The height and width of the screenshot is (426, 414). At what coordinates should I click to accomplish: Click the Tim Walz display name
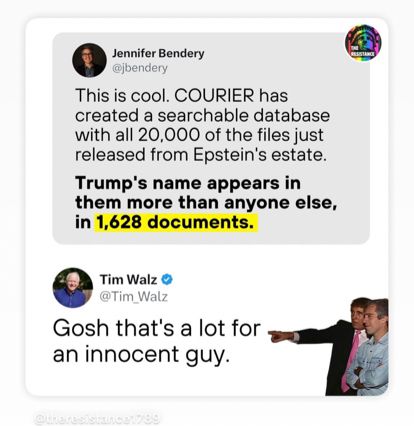(x=128, y=279)
